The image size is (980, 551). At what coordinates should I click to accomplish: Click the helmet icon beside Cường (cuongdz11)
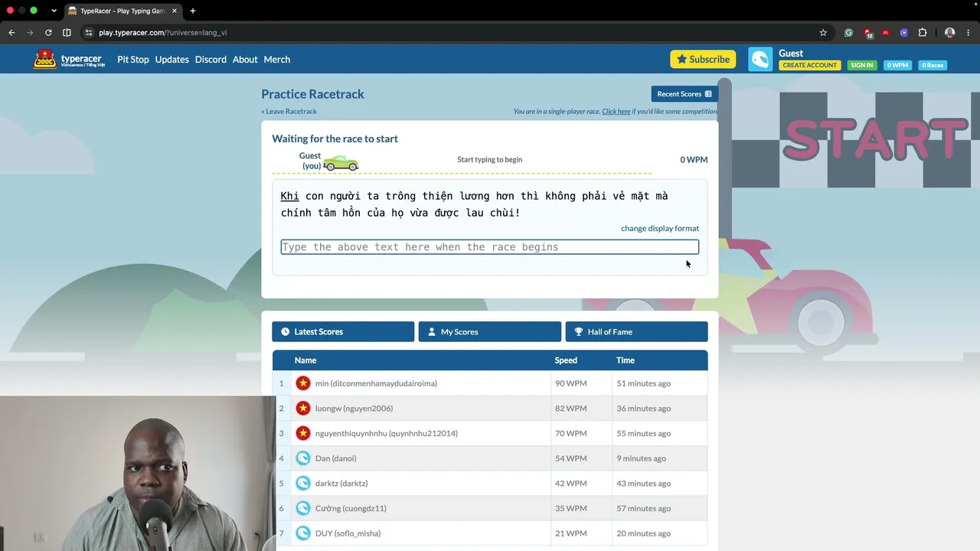(x=303, y=508)
